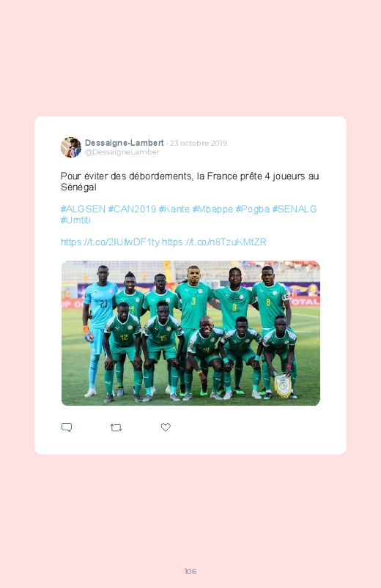Enlarge the Senegal team photo
The height and width of the screenshot is (588, 381).
coord(190,333)
